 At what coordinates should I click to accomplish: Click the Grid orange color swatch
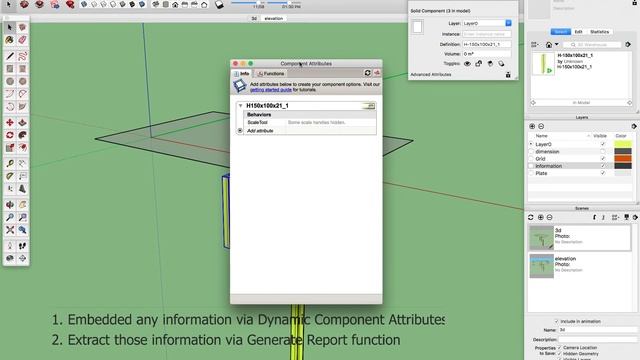[623, 159]
